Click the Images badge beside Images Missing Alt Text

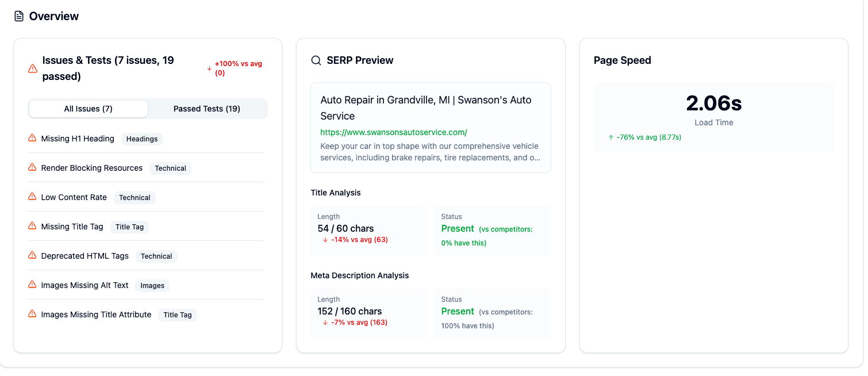click(x=152, y=285)
